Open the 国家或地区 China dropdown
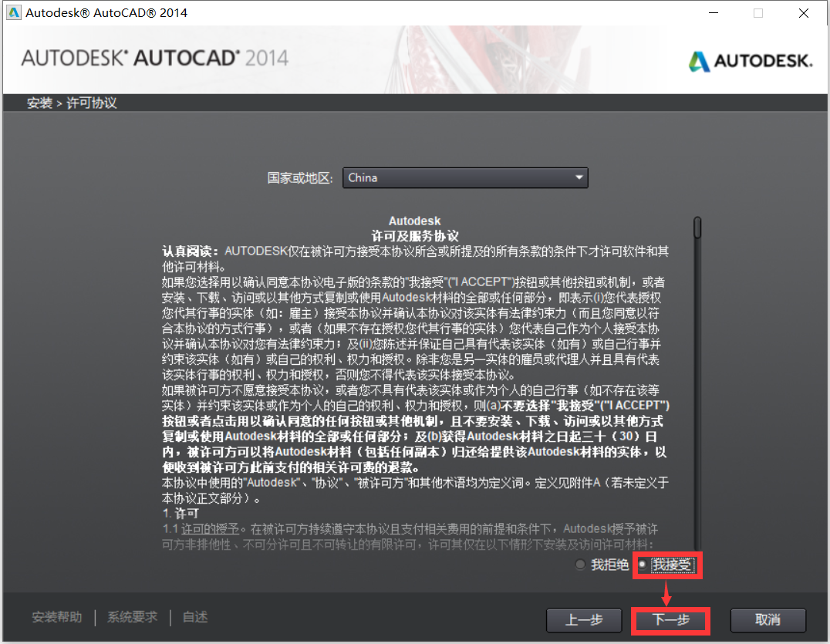 465,178
